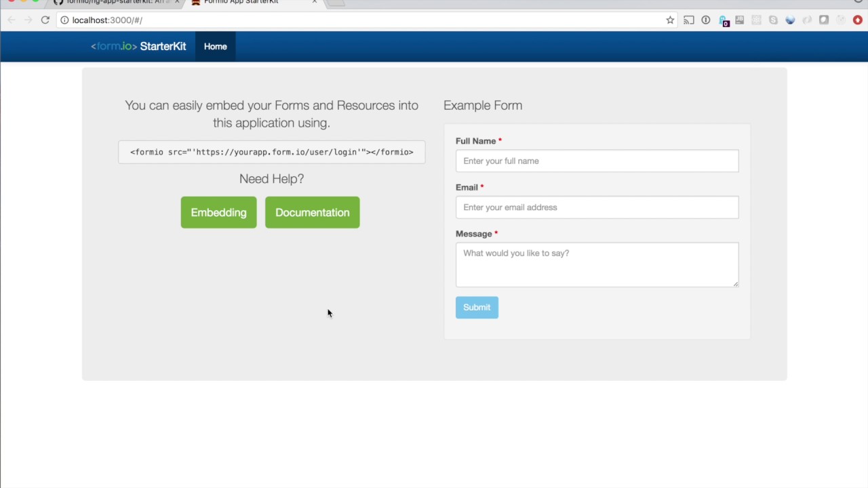Click the site info icon in address bar

(64, 20)
